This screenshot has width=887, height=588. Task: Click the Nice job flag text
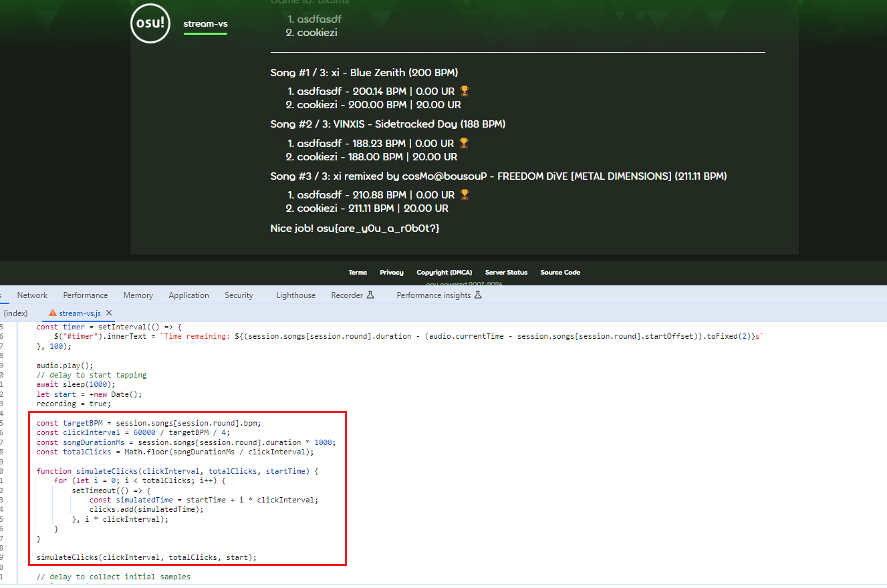click(x=354, y=229)
